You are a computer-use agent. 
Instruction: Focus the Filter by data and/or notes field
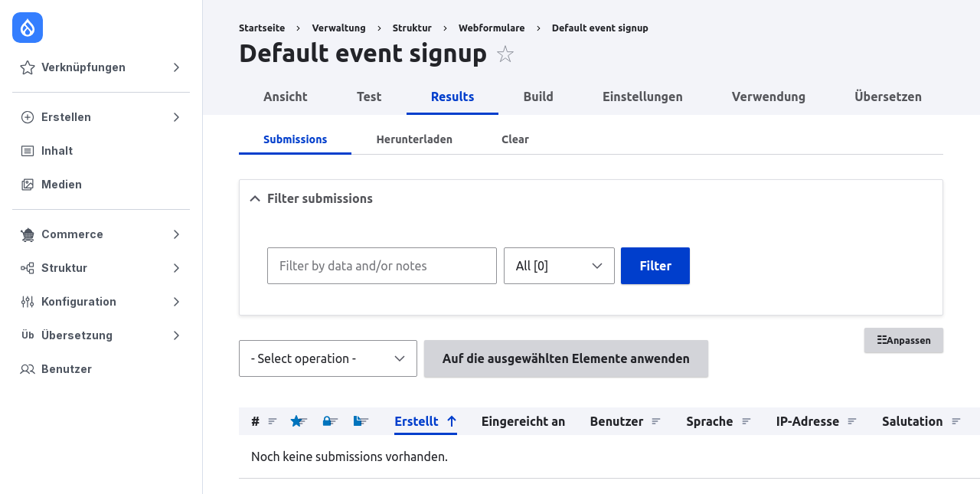click(x=382, y=266)
